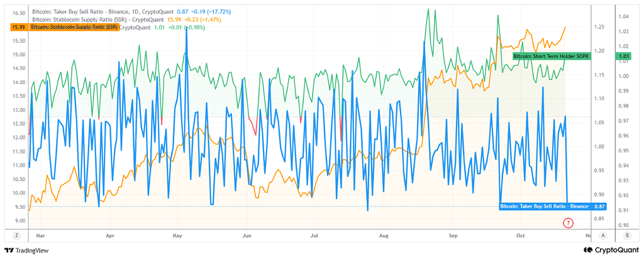Click the May label on time axis

tap(177, 236)
